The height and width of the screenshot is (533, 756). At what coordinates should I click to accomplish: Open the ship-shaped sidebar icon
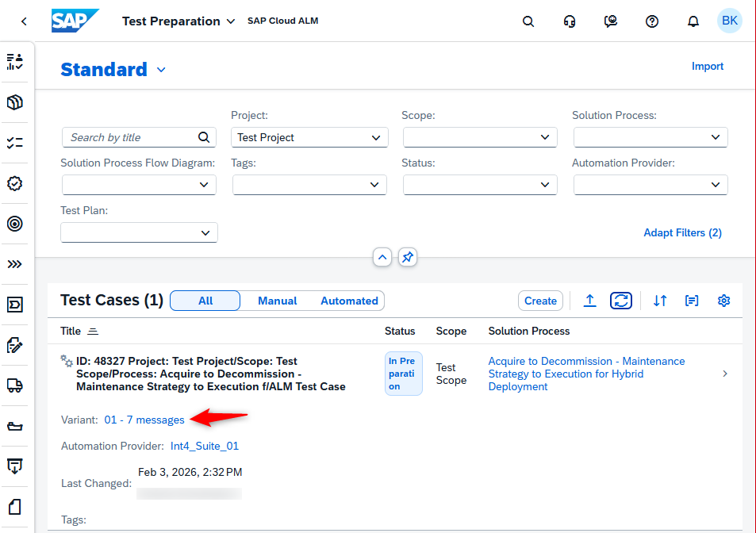click(x=15, y=426)
